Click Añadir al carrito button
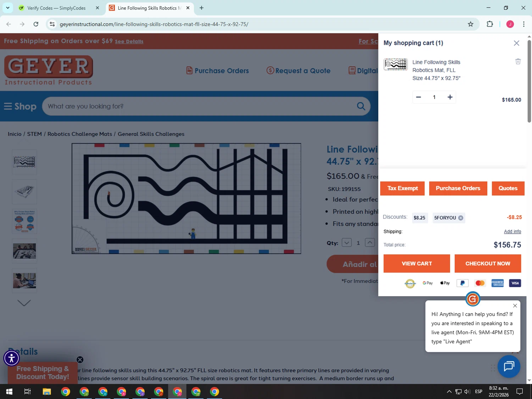Viewport: 532px width, 399px height. tap(353, 264)
